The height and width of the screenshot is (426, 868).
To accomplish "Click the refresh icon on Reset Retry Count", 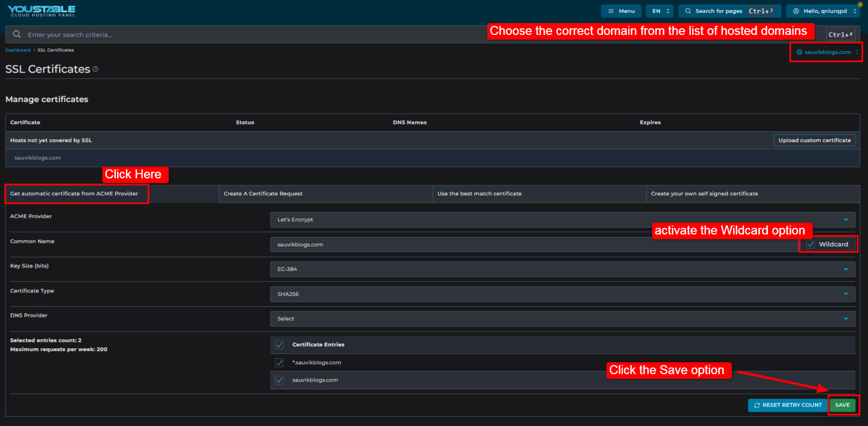I will (x=757, y=405).
